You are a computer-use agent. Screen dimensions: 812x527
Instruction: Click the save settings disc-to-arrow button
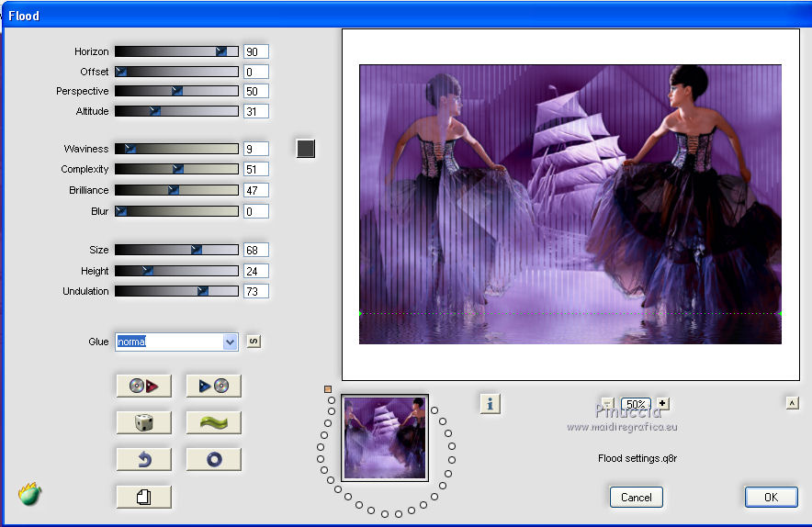pos(144,386)
